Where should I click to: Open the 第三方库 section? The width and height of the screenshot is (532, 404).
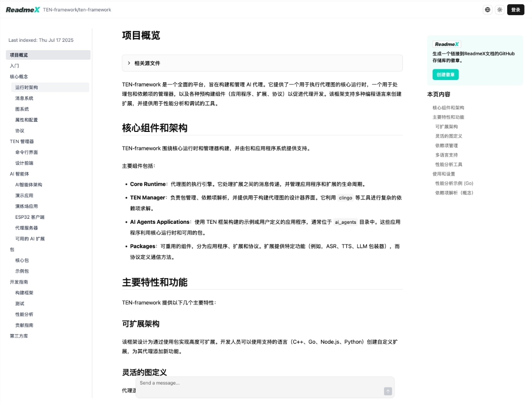click(19, 336)
